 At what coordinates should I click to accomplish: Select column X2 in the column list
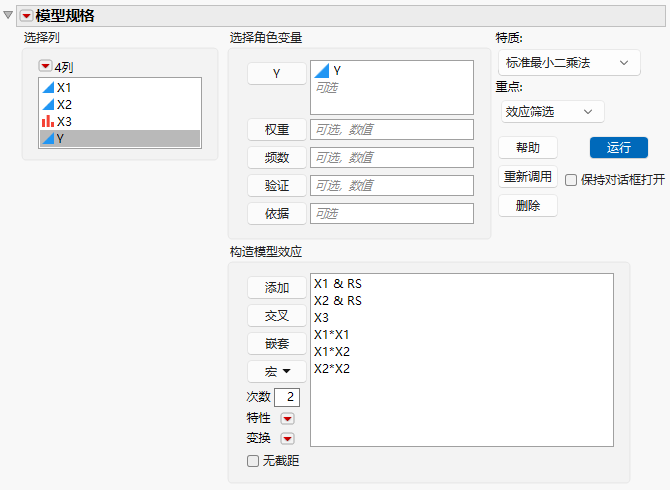click(x=120, y=105)
